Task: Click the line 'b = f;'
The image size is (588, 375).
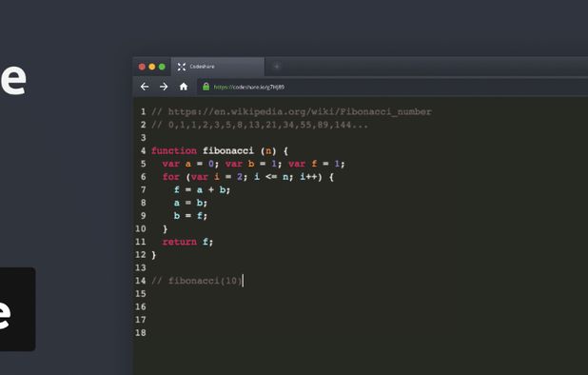Action: (x=190, y=216)
